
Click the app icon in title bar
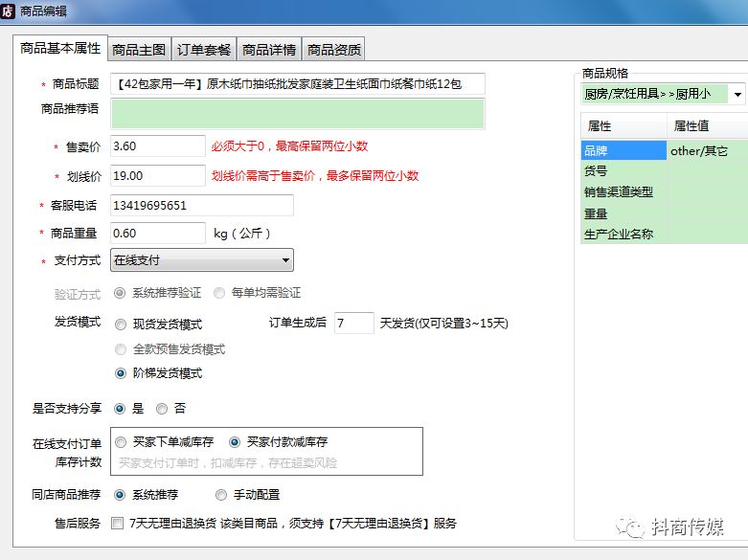tap(10, 11)
